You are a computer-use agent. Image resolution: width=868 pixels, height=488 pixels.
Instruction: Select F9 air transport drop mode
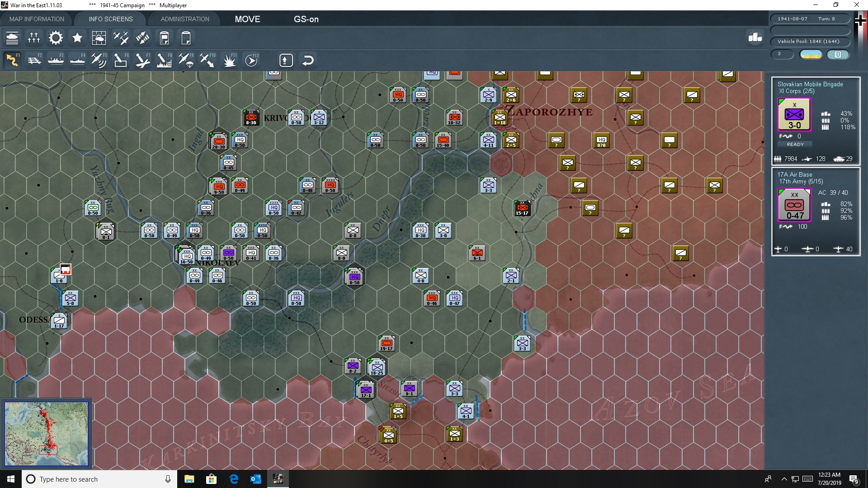point(186,60)
